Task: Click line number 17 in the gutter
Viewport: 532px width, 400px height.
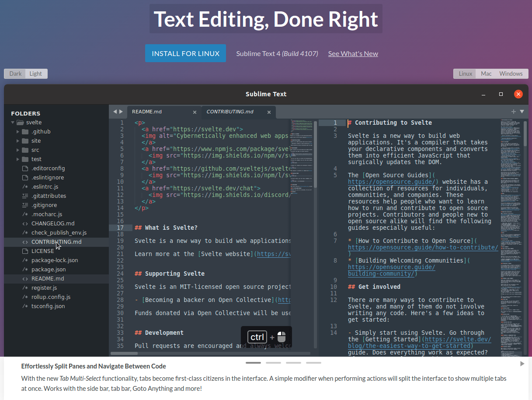Action: click(120, 228)
